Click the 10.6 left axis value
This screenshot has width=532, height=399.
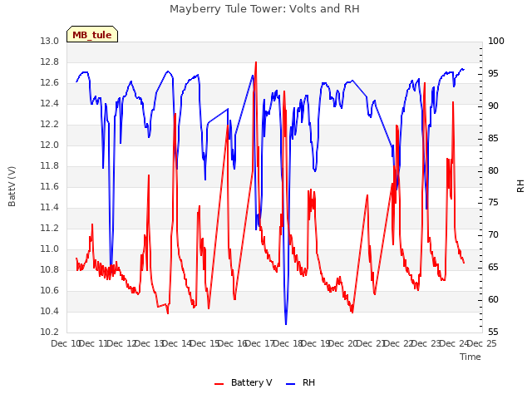[x=50, y=290]
